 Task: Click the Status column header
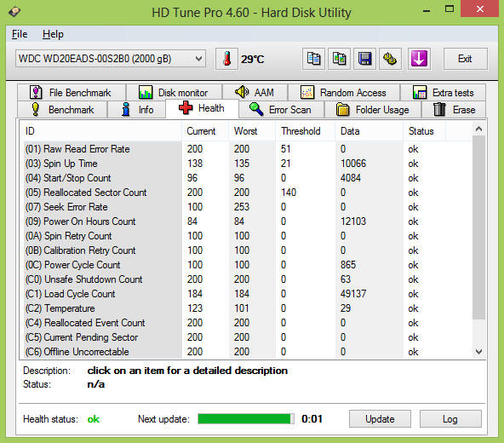point(424,131)
